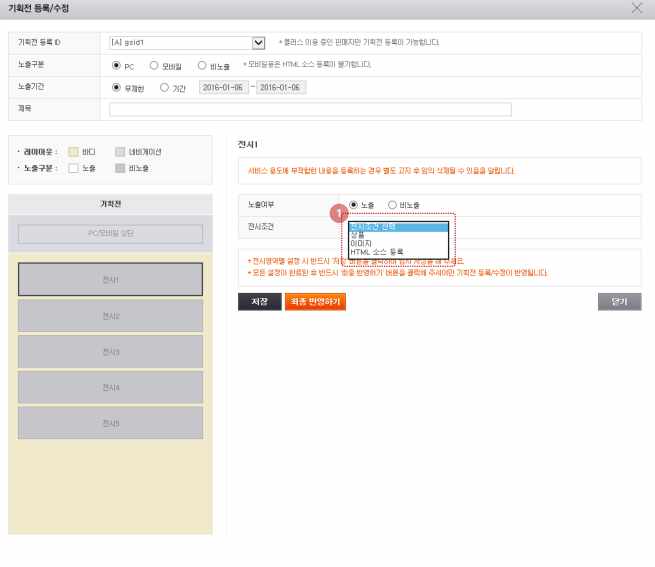Click the white 노출 legend box
Image resolution: width=655 pixels, height=567 pixels.
(73, 168)
